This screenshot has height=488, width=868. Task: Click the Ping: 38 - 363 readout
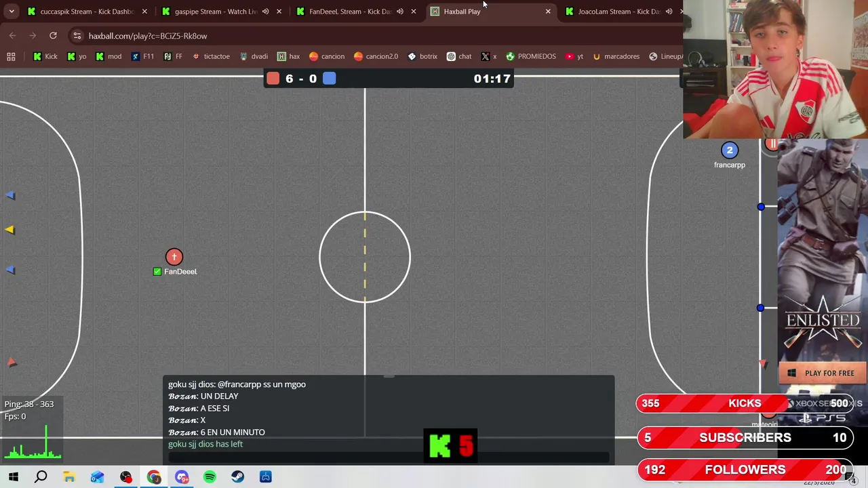click(x=29, y=404)
